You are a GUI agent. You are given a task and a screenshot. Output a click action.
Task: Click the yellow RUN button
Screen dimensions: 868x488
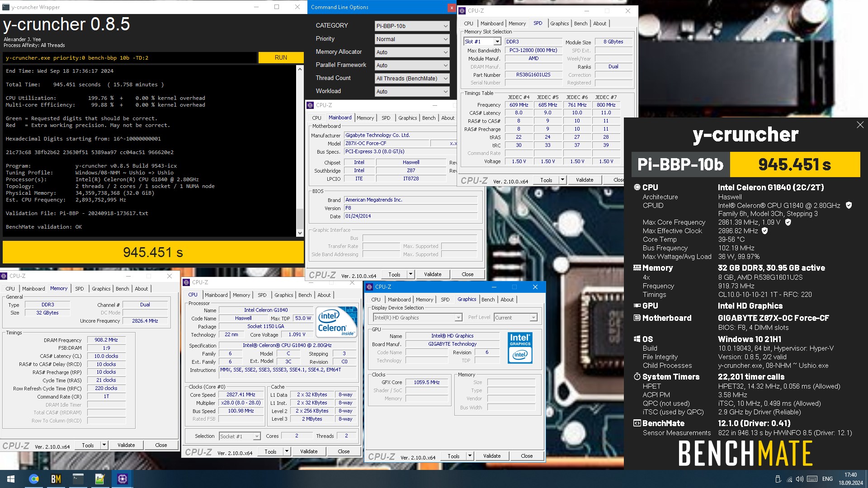(x=281, y=58)
